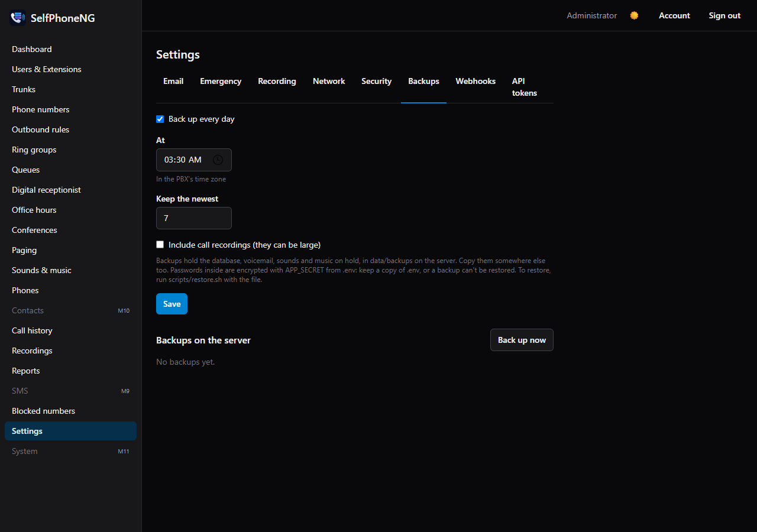The width and height of the screenshot is (757, 532).
Task: Click the Keep the newest number field
Action: pyautogui.click(x=194, y=218)
